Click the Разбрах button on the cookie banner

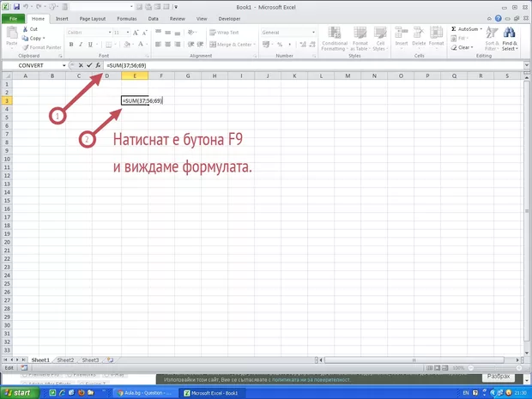click(499, 377)
